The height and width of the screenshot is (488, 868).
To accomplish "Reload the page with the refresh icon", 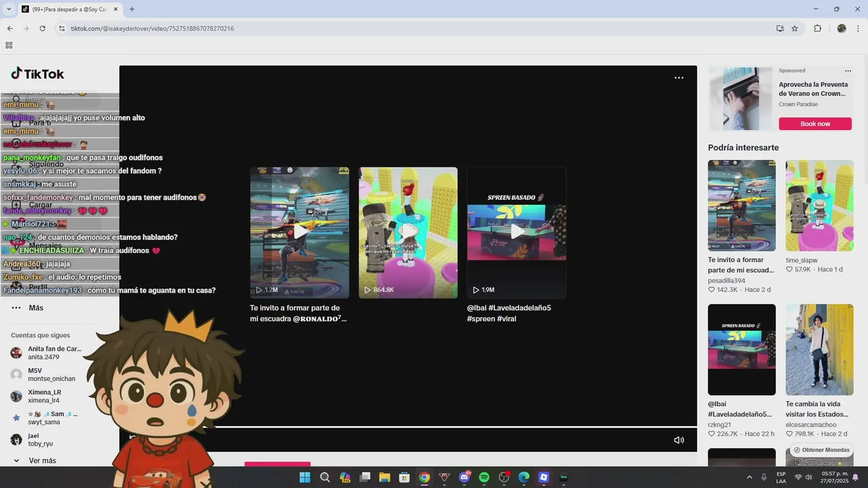I will 42,28.
